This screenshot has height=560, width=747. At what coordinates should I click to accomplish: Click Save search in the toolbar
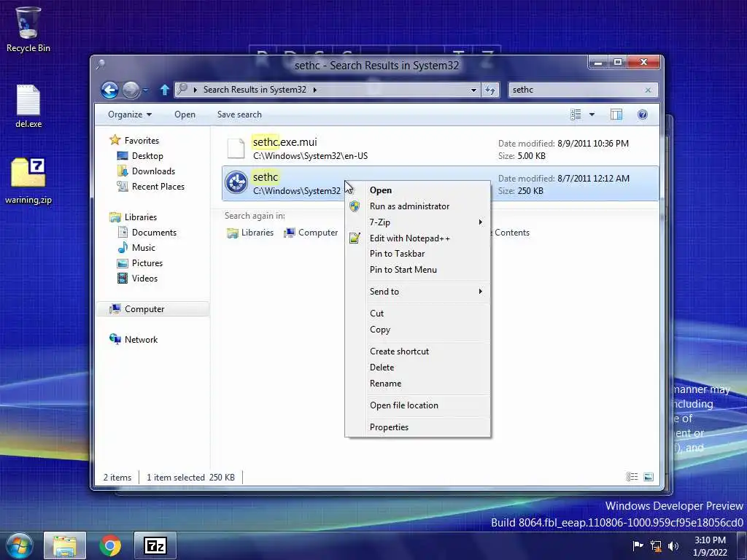click(239, 114)
